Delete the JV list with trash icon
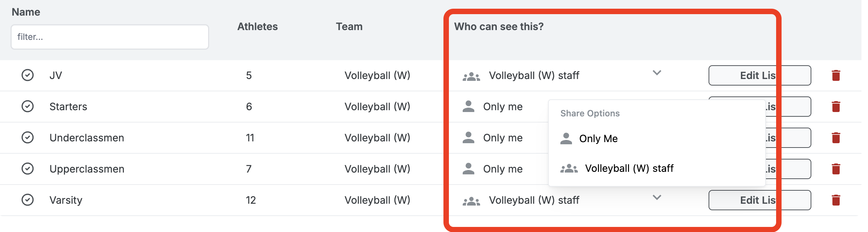Screen dimensions: 868x232 click(836, 75)
